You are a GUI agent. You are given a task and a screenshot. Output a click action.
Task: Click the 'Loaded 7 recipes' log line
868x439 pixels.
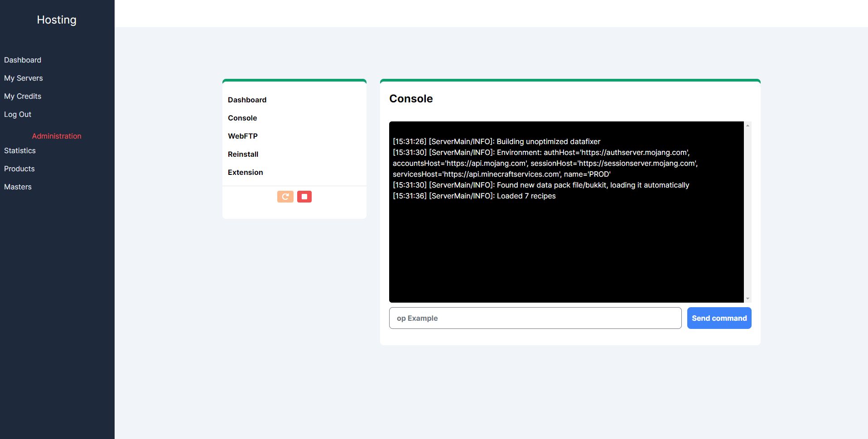(x=474, y=196)
